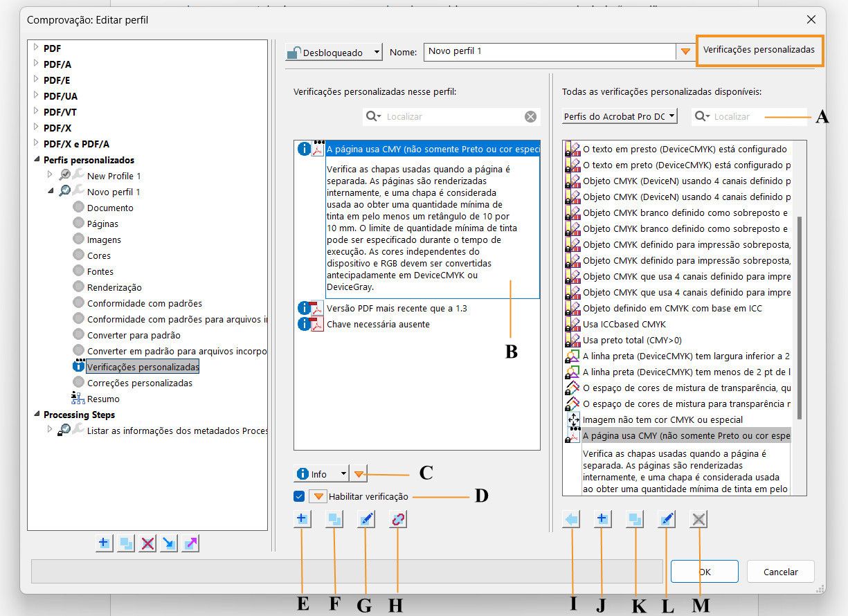The image size is (848, 616).
Task: Clear the profile checks search with the X icon
Action: 530,117
